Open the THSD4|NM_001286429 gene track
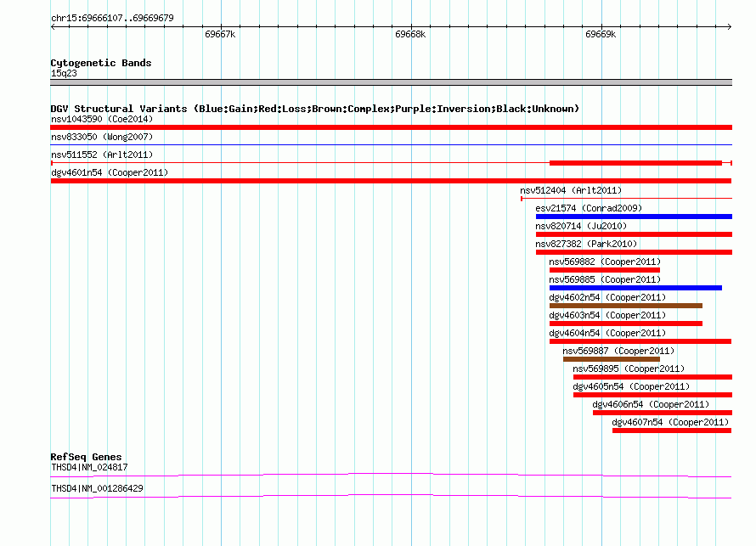This screenshot has height=546, width=756. point(391,497)
